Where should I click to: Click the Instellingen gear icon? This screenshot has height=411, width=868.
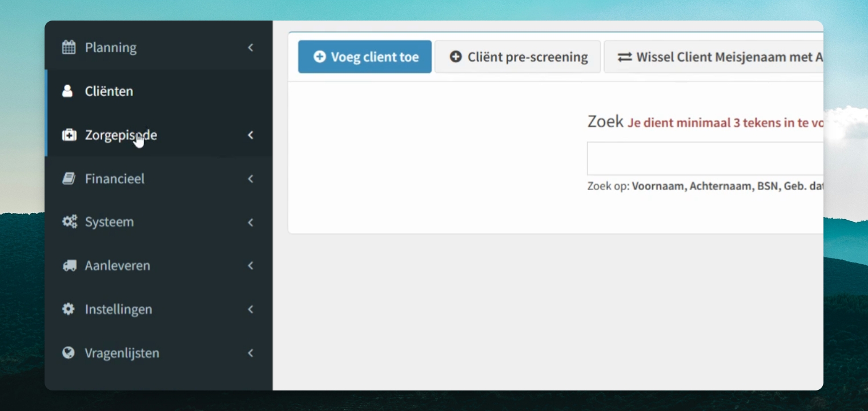tap(68, 309)
